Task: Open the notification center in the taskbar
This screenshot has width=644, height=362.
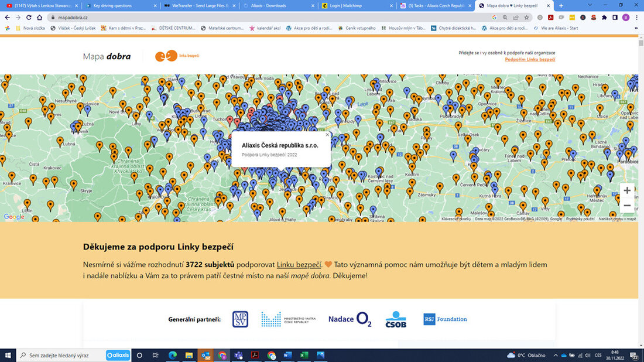Action: (635, 356)
